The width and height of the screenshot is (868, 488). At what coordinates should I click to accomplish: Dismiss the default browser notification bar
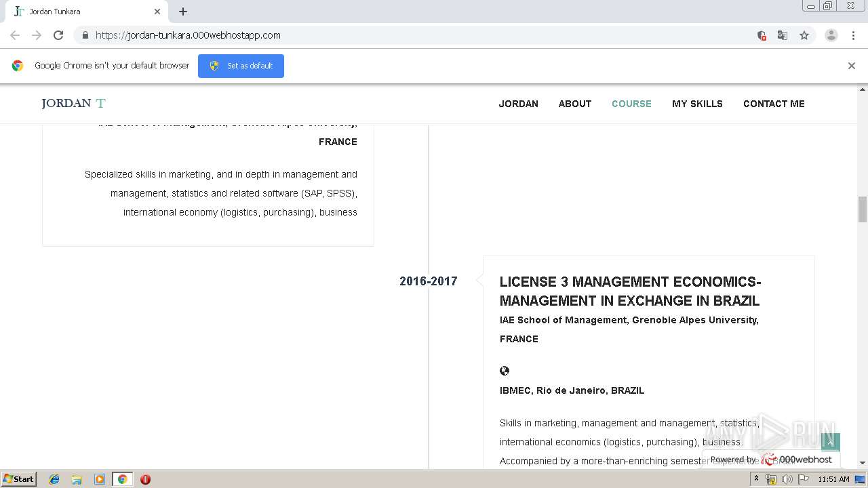pyautogui.click(x=852, y=66)
